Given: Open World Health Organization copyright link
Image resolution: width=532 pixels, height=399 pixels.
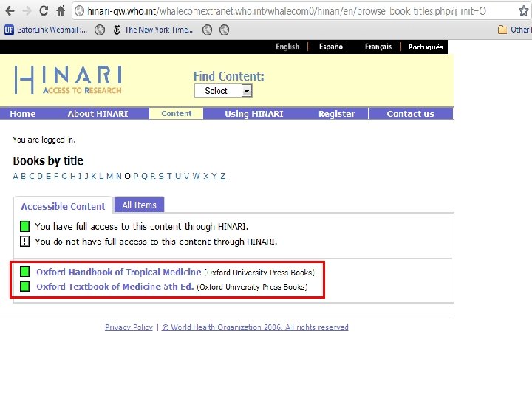Looking at the screenshot, I should coord(255,327).
